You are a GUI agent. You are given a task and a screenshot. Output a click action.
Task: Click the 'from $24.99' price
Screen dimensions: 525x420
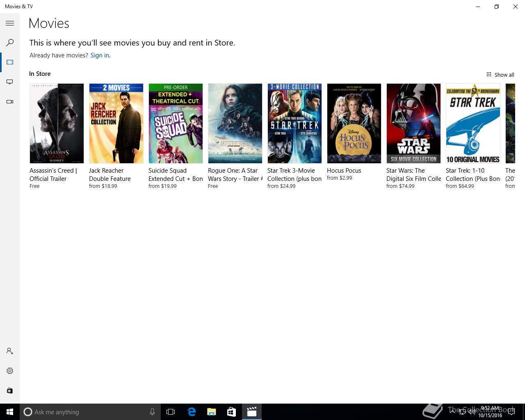click(x=281, y=186)
